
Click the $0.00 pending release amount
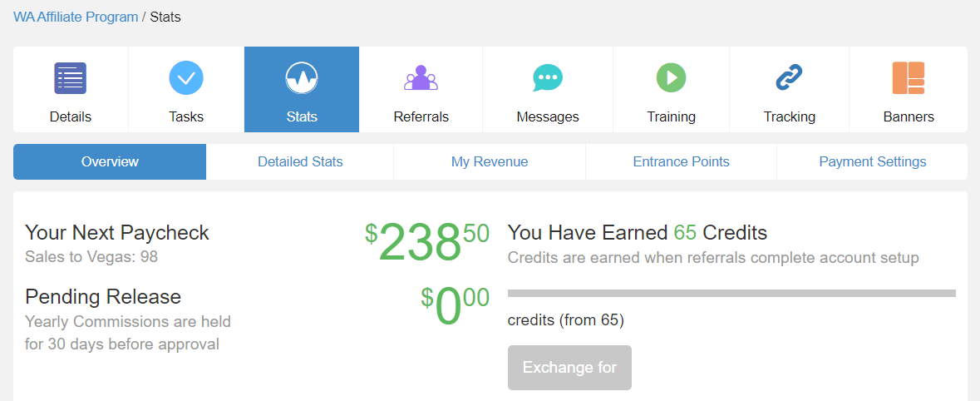[x=455, y=306]
